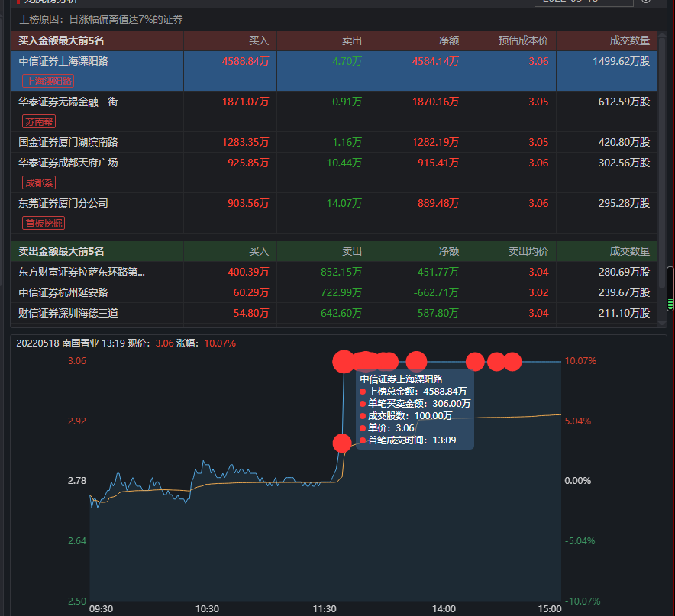Image resolution: width=675 pixels, height=616 pixels.
Task: Click the table scrollbar down arrow
Action: [x=662, y=324]
